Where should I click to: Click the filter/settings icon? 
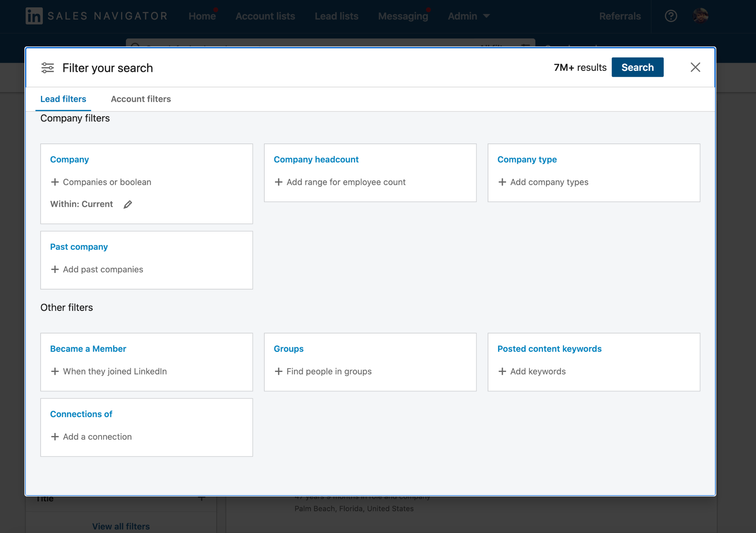pos(47,68)
